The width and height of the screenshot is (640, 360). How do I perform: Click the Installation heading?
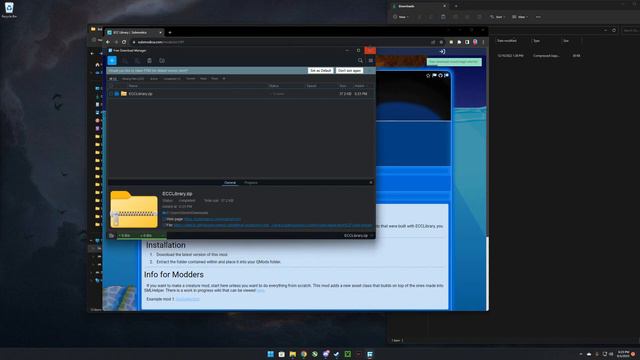[166, 245]
